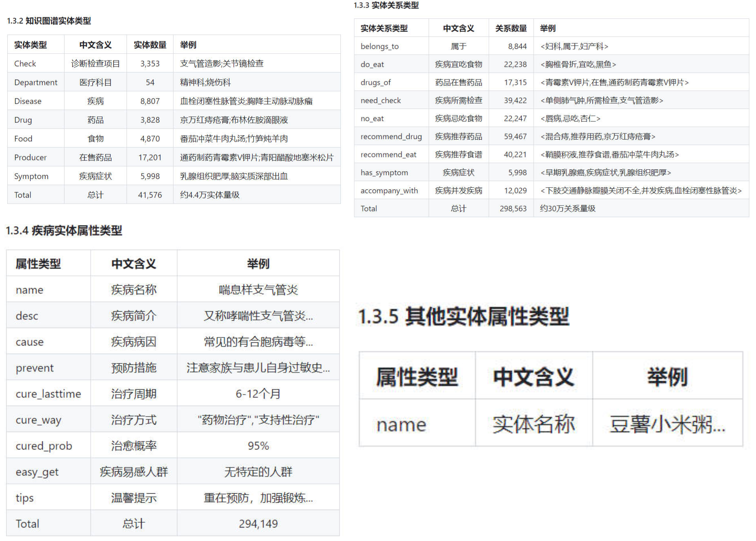The width and height of the screenshot is (756, 541).
Task: Select entity count '3,353'
Action: pyautogui.click(x=150, y=64)
